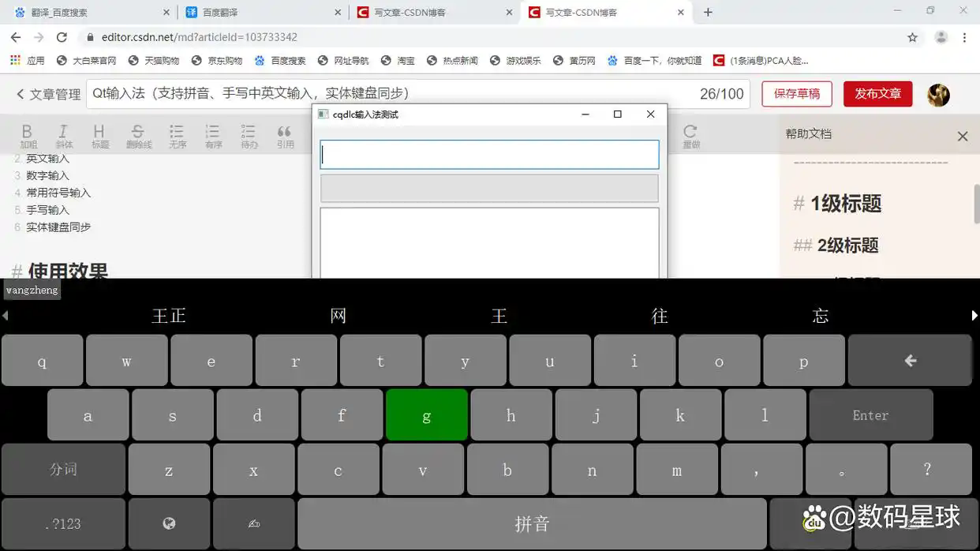
Task: Switch to handwriting input with pen key
Action: (253, 523)
